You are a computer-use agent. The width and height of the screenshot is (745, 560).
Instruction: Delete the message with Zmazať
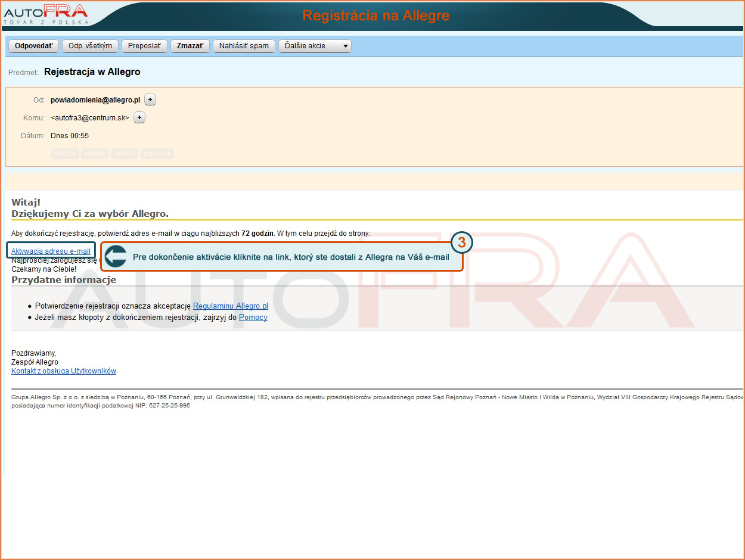(190, 46)
